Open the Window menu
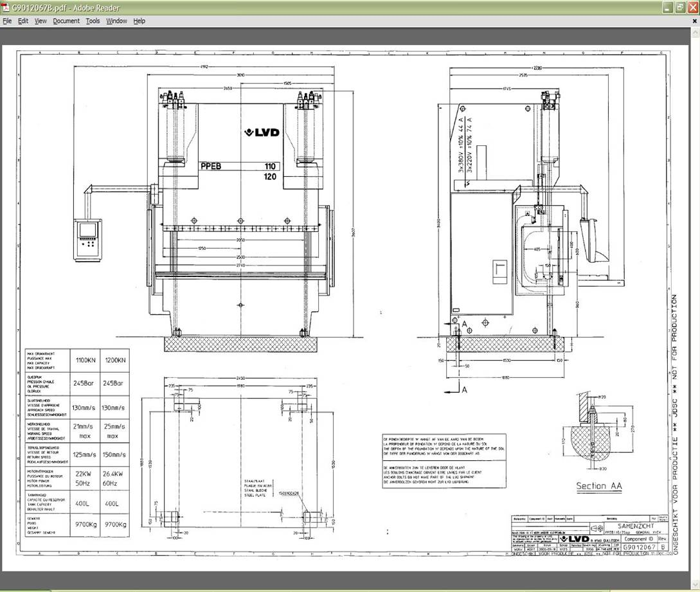Screen dimensions: 700x592 (x=116, y=21)
